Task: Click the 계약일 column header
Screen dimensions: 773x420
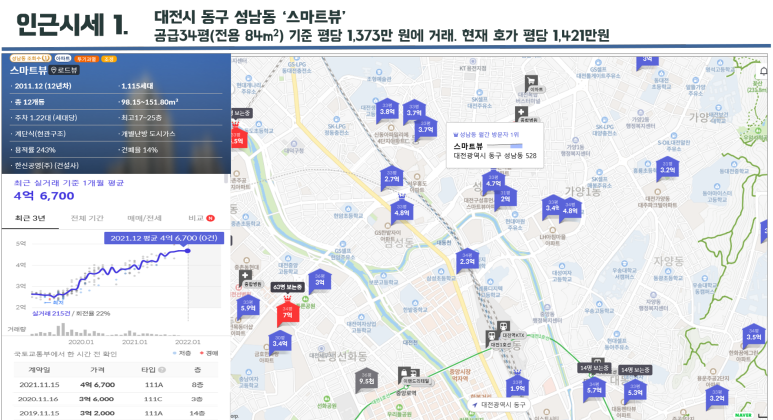Action: click(39, 370)
